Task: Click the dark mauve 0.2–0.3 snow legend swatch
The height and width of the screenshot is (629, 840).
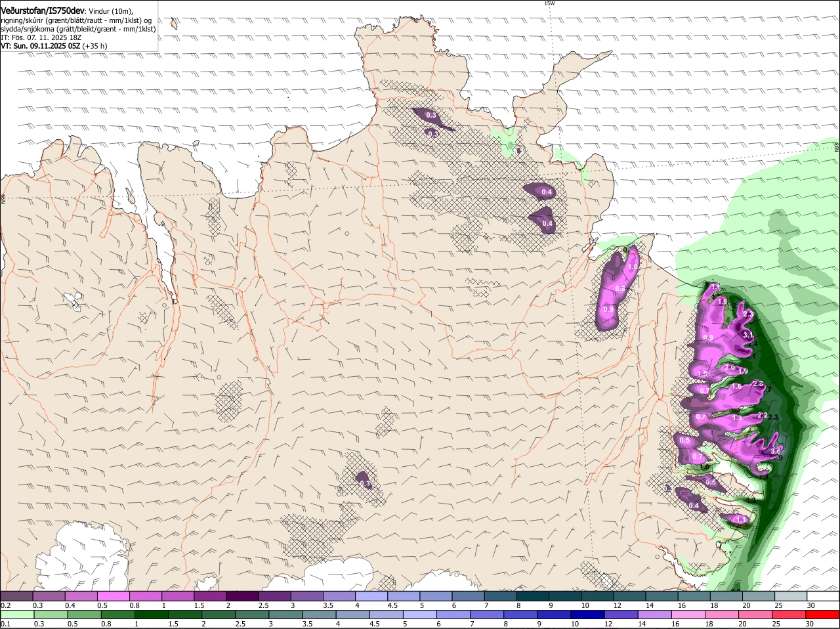Action: pos(16,596)
